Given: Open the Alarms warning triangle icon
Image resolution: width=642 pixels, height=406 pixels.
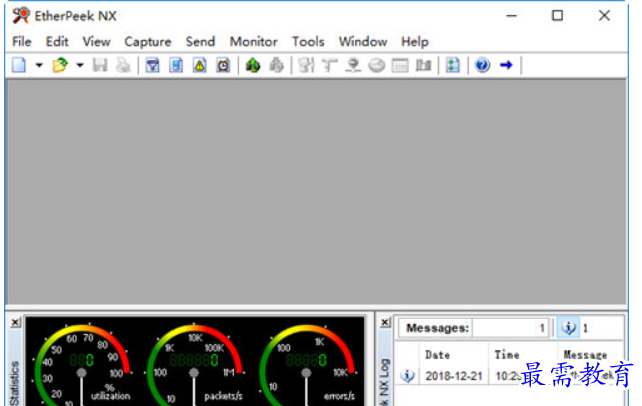Looking at the screenshot, I should tap(199, 65).
